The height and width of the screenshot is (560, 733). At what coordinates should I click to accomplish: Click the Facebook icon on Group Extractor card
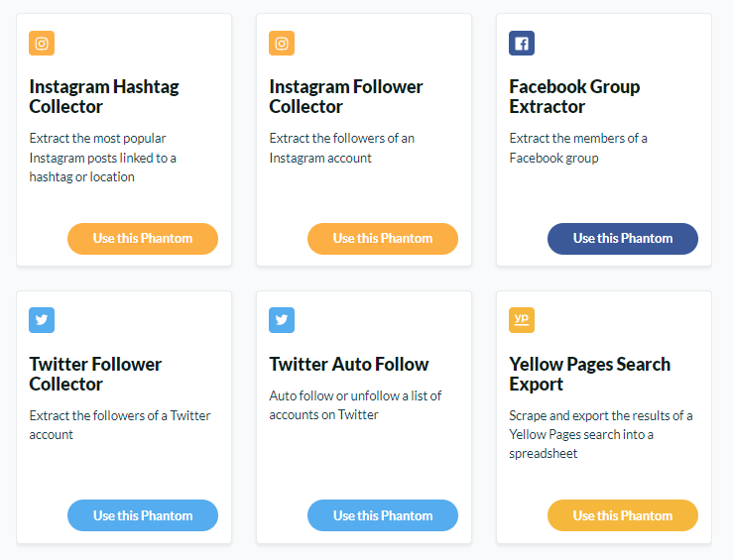pyautogui.click(x=522, y=44)
